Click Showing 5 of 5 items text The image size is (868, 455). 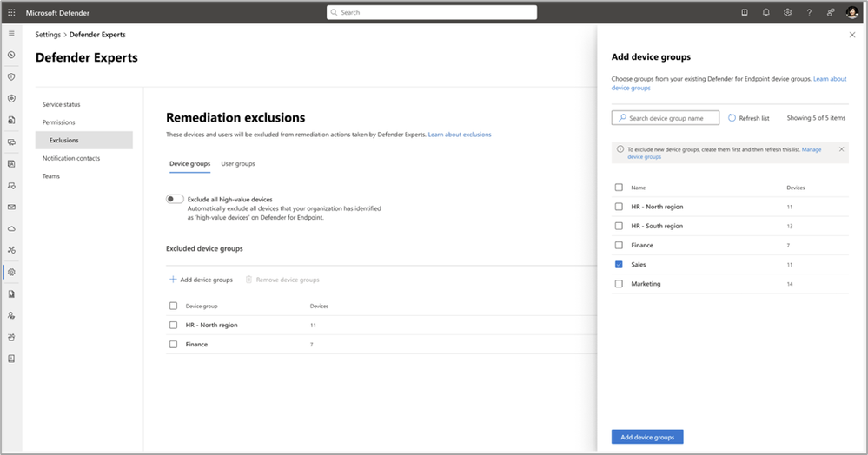[816, 118]
